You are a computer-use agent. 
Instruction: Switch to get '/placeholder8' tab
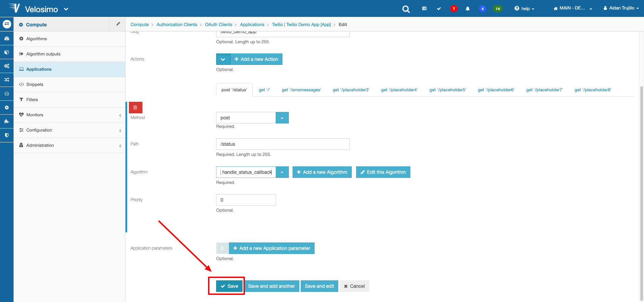click(x=593, y=90)
